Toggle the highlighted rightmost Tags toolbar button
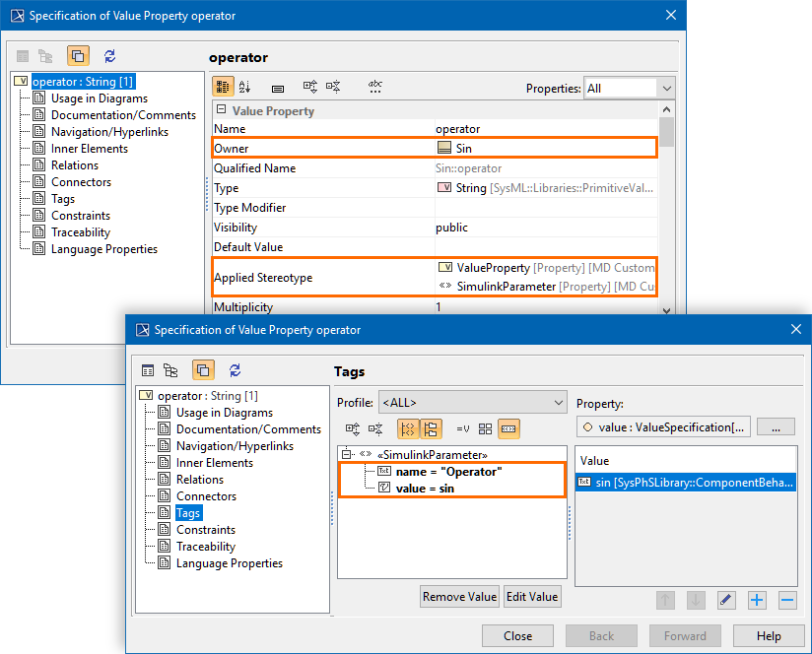This screenshot has height=654, width=812. (x=509, y=429)
